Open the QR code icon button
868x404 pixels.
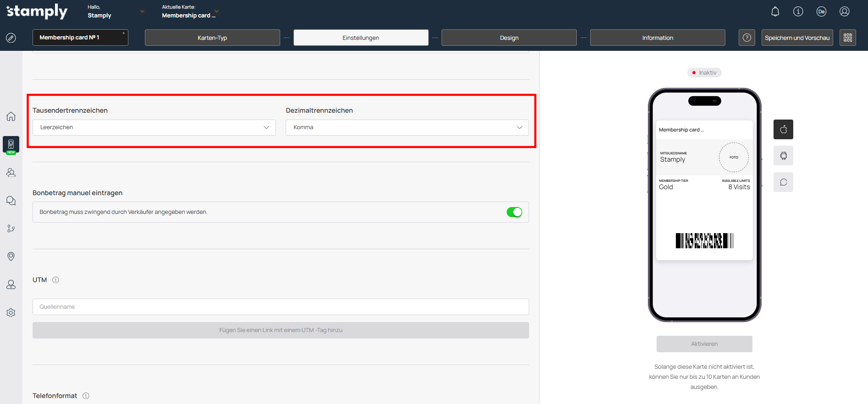click(847, 38)
